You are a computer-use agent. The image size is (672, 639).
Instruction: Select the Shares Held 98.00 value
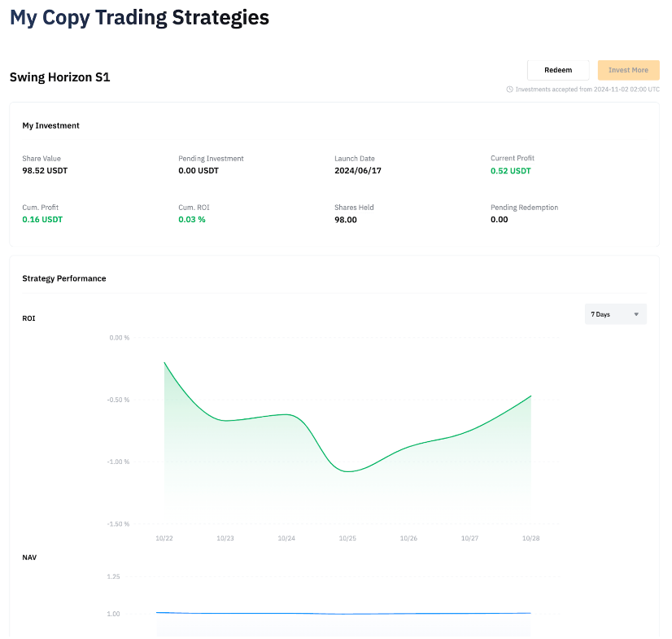click(x=346, y=220)
